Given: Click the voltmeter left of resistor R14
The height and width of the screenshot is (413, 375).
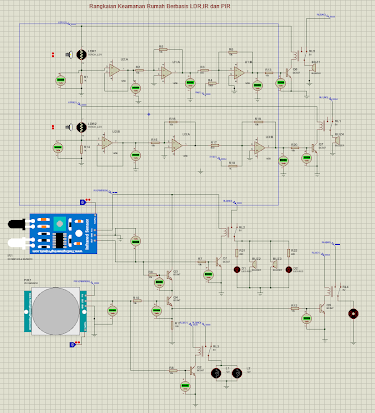Looking at the screenshot, I should coord(58,148).
